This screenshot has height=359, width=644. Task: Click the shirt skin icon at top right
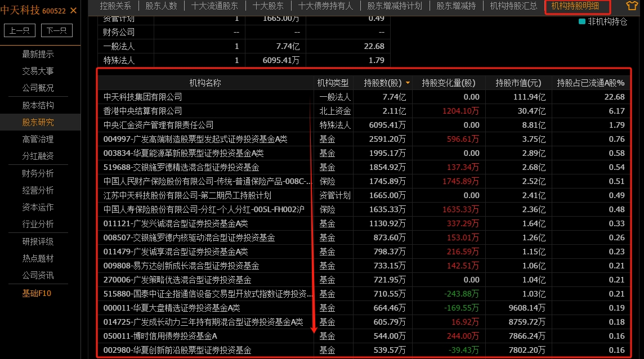632,6
